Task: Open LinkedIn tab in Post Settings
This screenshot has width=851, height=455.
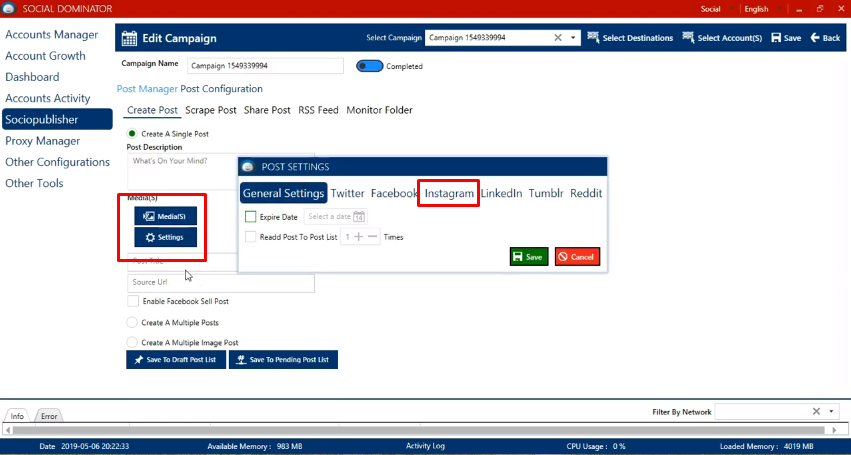Action: pos(501,193)
